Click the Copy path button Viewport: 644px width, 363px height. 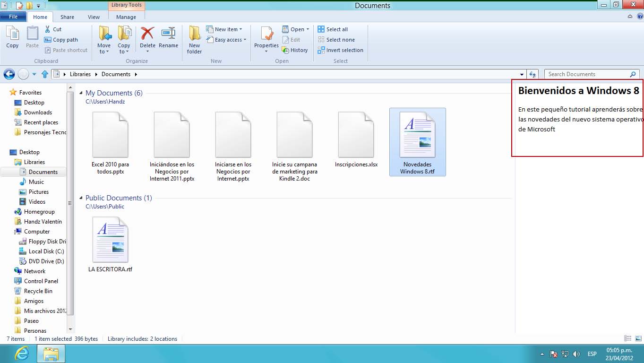(61, 40)
